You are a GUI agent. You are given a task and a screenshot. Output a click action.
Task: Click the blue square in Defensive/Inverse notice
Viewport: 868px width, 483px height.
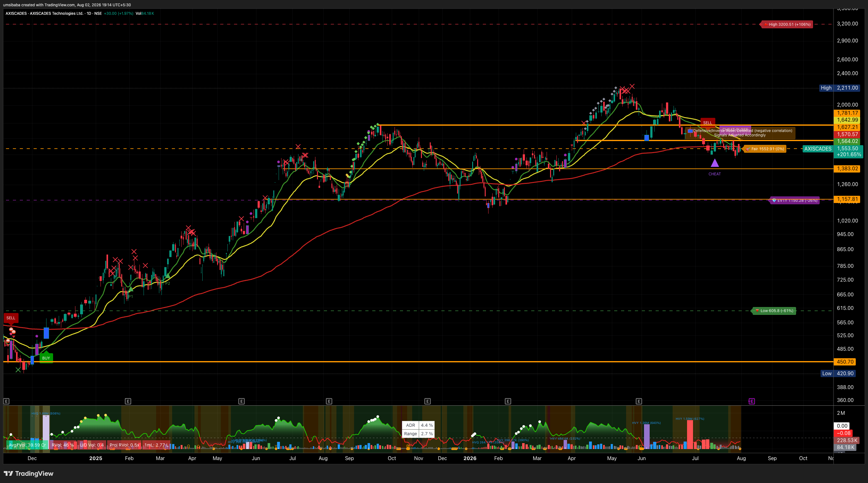point(690,131)
